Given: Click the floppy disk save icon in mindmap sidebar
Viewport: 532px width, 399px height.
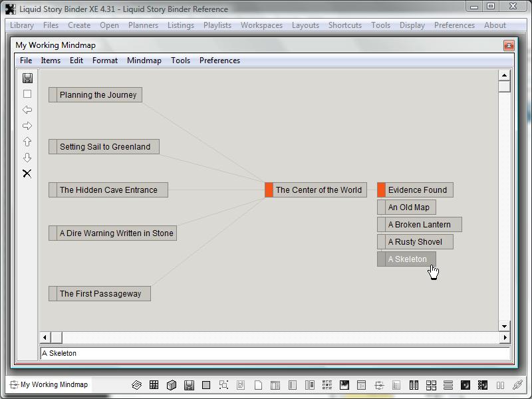Looking at the screenshot, I should click(x=27, y=78).
